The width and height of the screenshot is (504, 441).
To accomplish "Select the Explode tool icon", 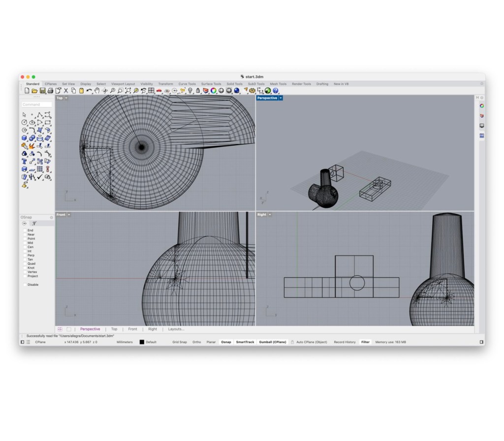I will pyautogui.click(x=32, y=146).
